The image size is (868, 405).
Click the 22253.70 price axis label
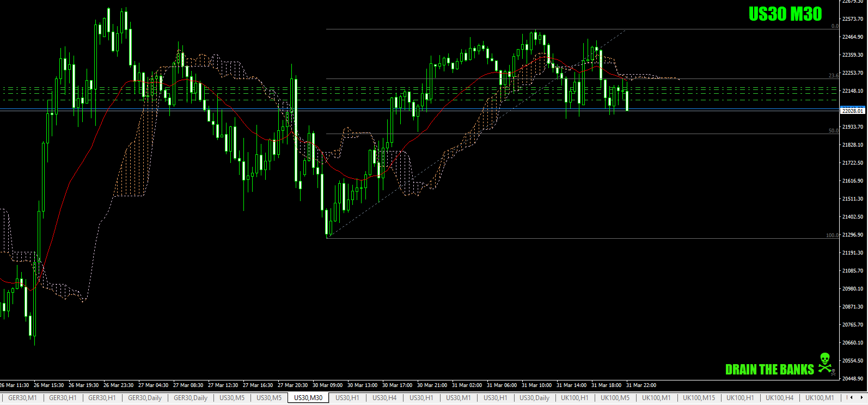tap(853, 73)
